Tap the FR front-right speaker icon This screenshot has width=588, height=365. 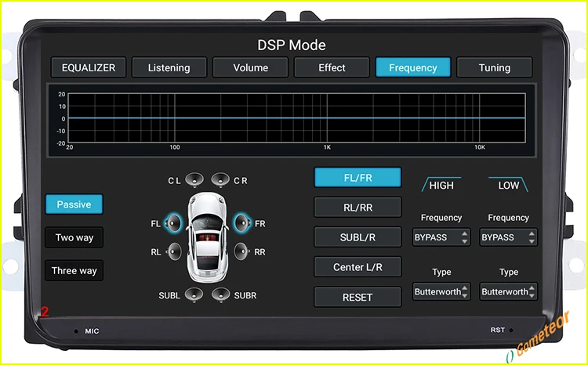pyautogui.click(x=242, y=223)
